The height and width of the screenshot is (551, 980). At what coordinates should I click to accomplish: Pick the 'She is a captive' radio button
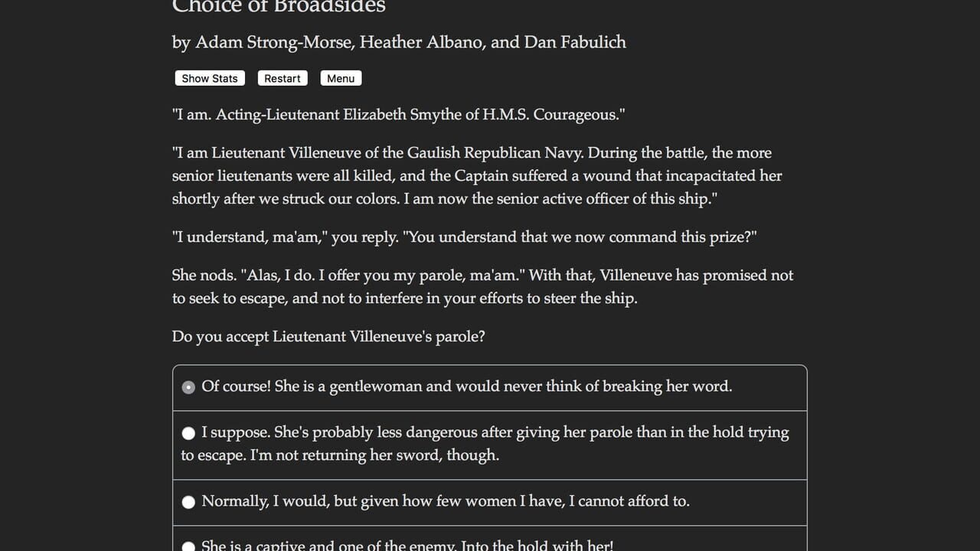(188, 546)
